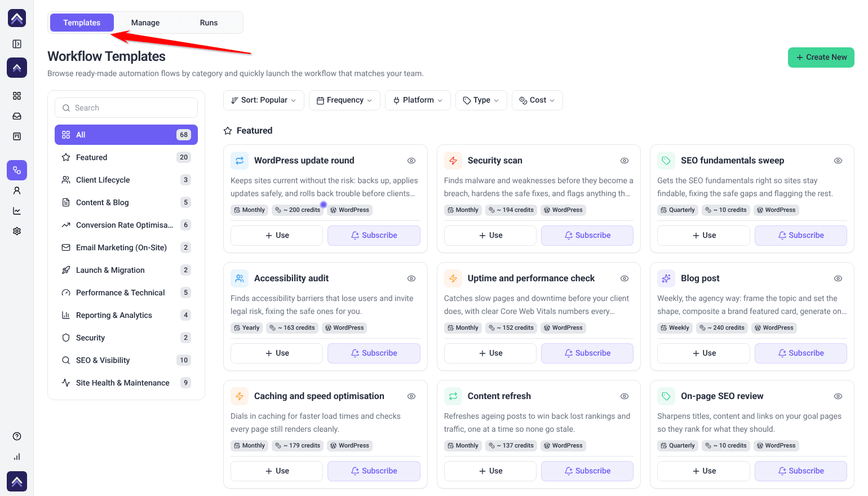This screenshot has width=868, height=496.
Task: Focus the Search templates field
Action: [x=126, y=108]
